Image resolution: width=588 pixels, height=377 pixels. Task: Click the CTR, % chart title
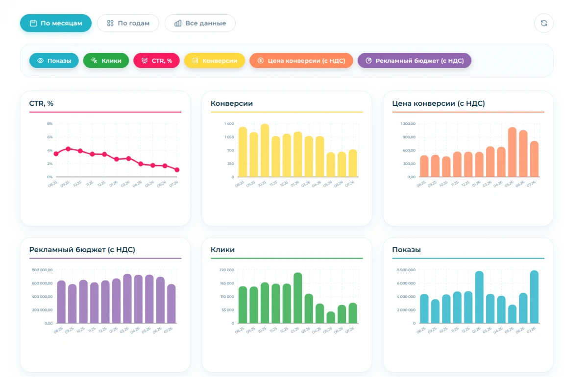pos(41,103)
